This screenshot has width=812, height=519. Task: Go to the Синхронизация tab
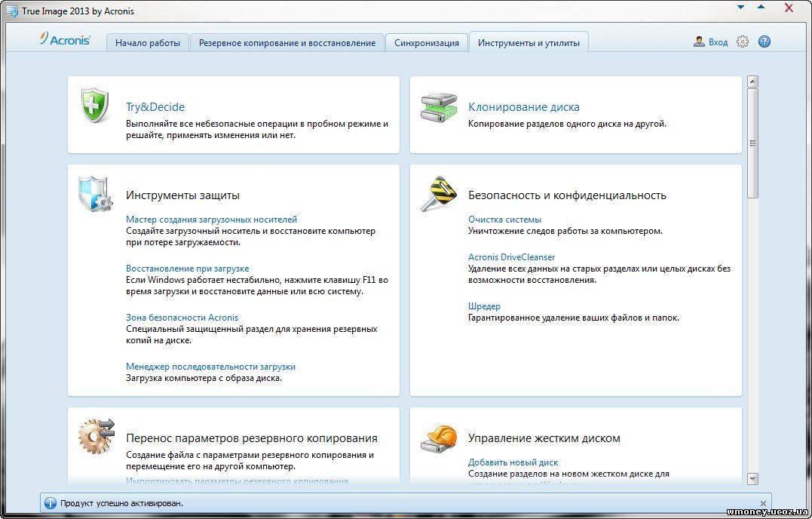tap(427, 43)
